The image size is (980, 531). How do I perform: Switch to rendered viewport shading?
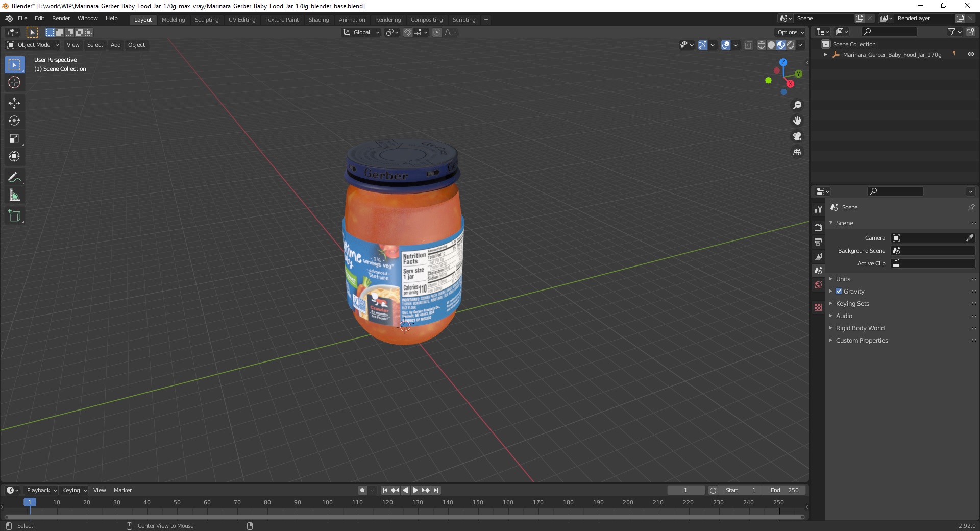(791, 45)
